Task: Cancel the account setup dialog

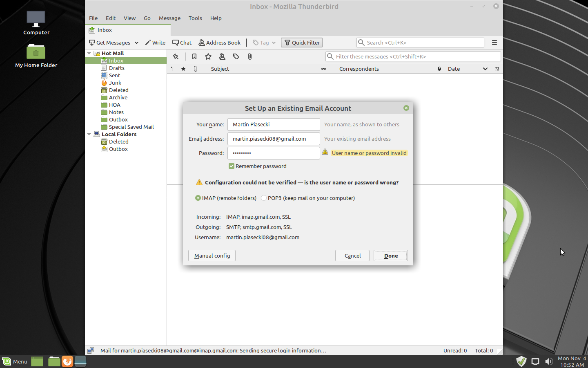Action: (x=352, y=256)
